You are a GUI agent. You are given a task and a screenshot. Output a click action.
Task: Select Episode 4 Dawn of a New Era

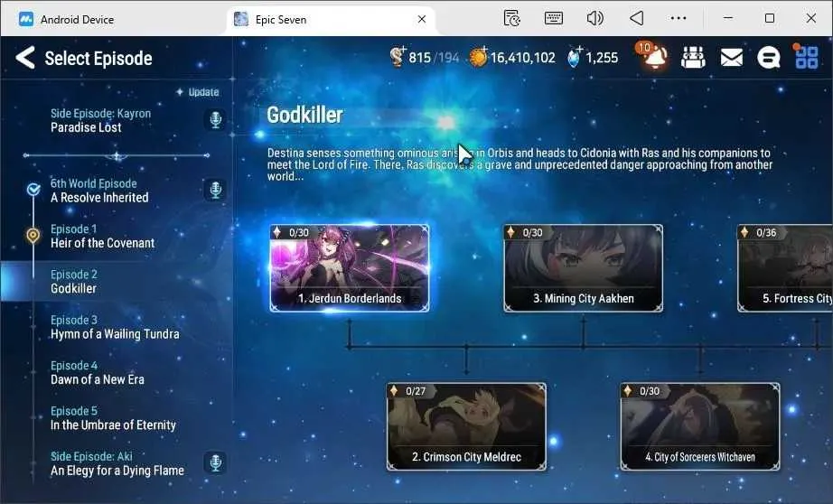click(x=98, y=373)
